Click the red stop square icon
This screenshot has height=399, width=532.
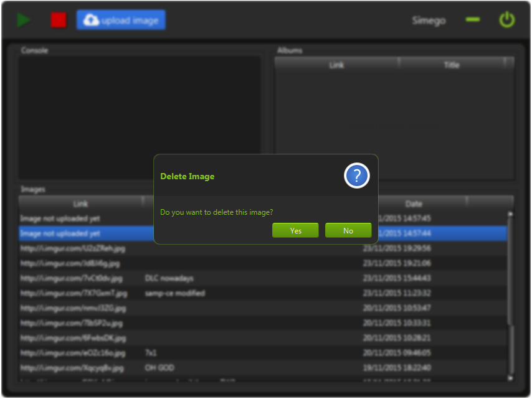(59, 20)
